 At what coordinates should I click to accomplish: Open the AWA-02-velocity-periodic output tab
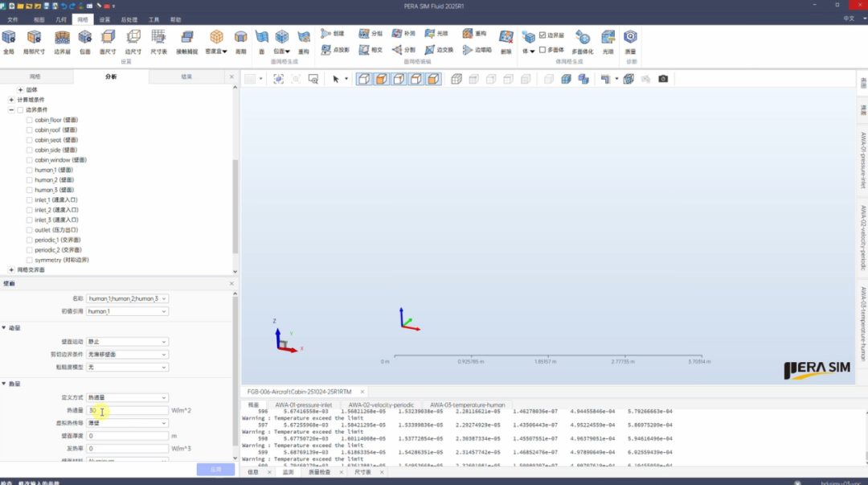pyautogui.click(x=382, y=405)
